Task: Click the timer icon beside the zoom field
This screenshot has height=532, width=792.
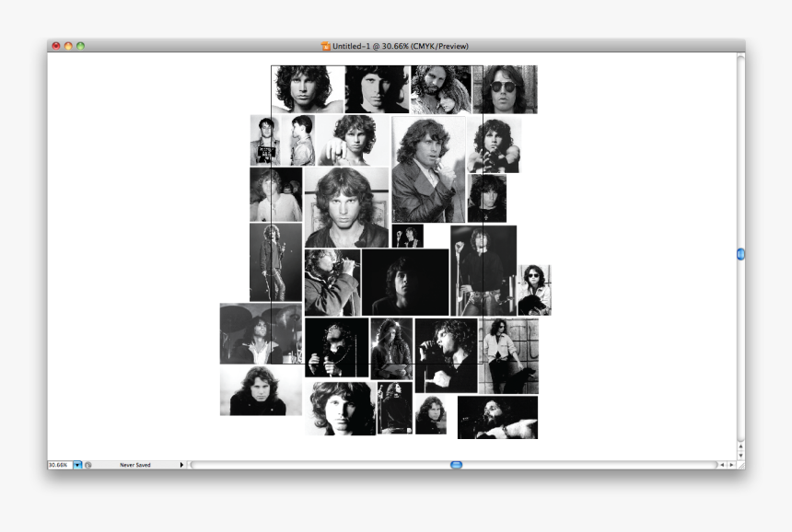Action: click(x=88, y=465)
